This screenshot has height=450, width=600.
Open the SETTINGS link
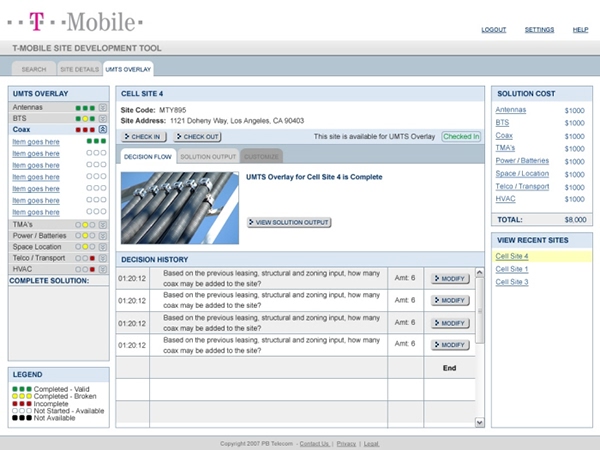click(x=539, y=29)
